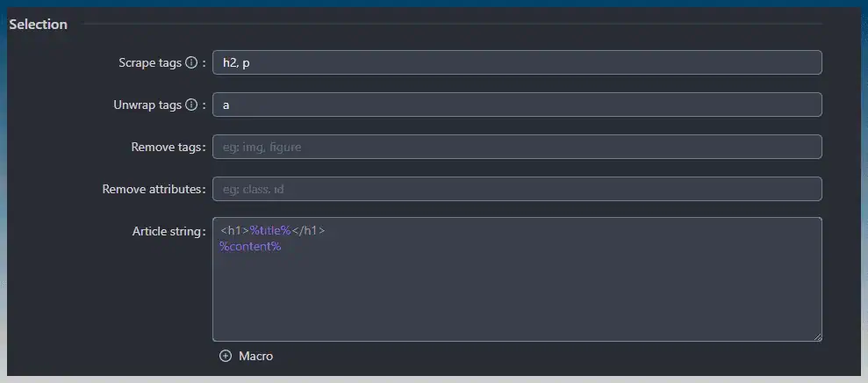This screenshot has height=383, width=868.
Task: Click the textarea resize handle corner
Action: tap(818, 337)
